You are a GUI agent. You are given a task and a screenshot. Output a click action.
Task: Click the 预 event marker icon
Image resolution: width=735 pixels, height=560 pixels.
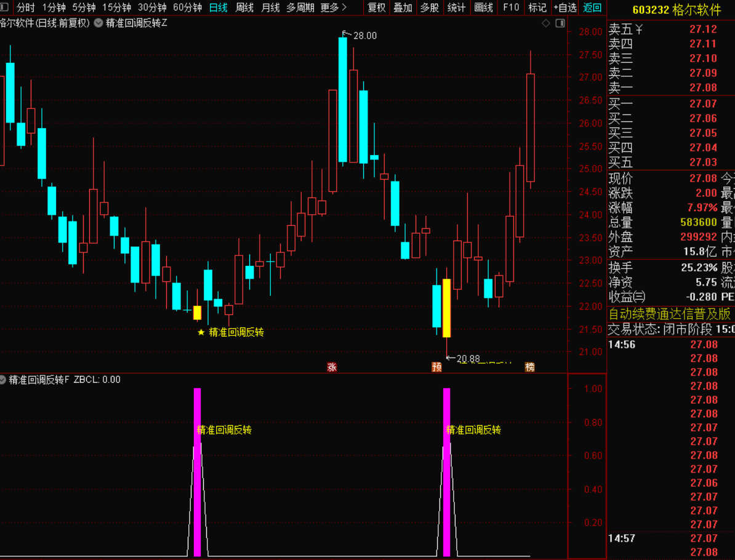pos(437,367)
